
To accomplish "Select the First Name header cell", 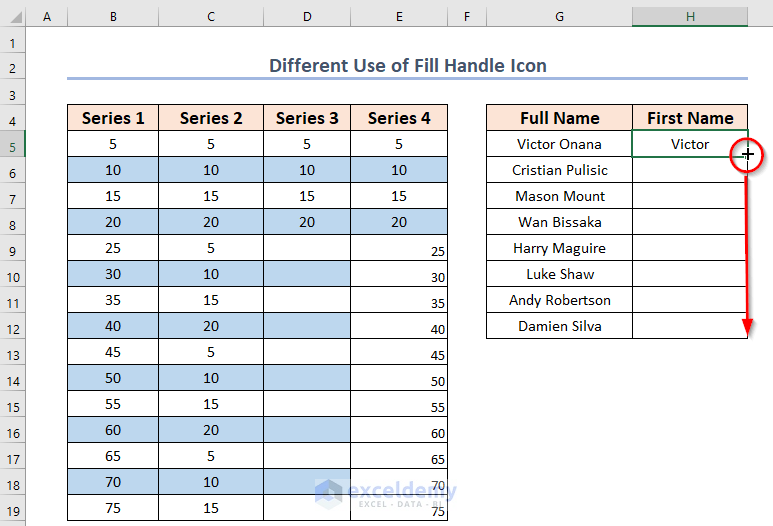I will tap(689, 118).
